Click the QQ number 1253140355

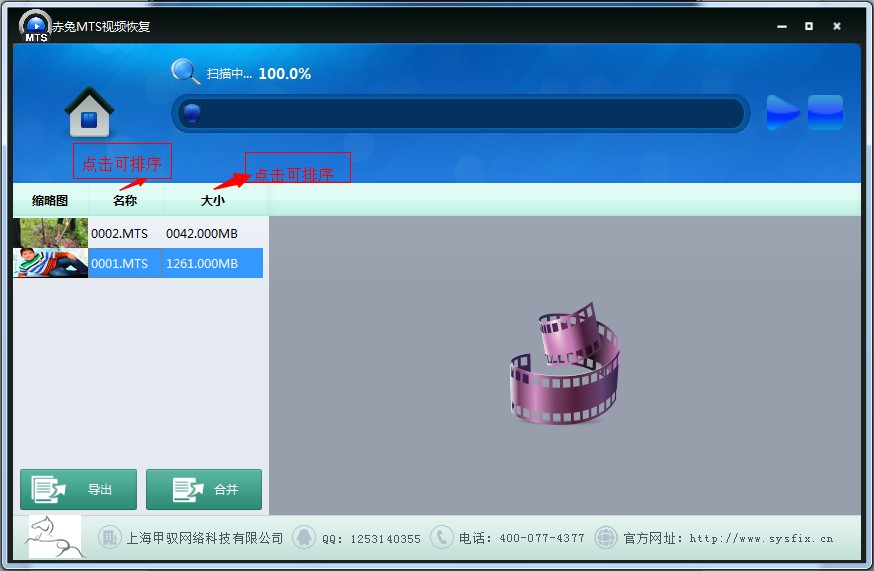coord(385,539)
